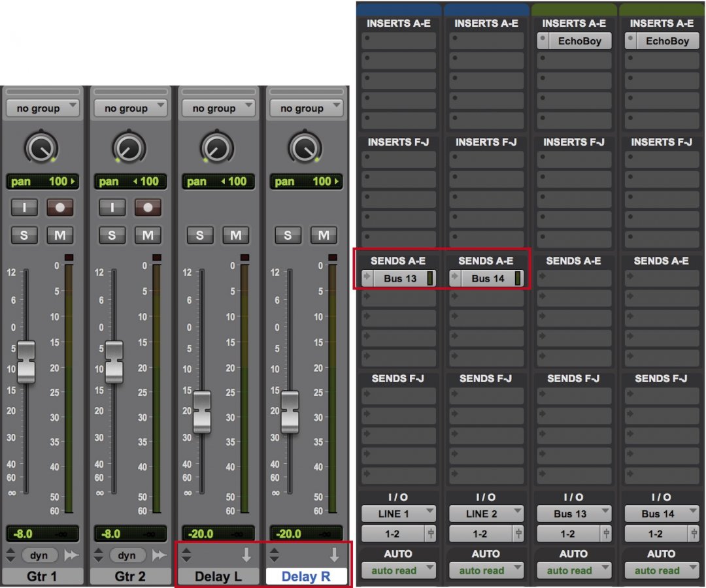Open the LINE 1 input selector
The width and height of the screenshot is (706, 588).
point(398,514)
